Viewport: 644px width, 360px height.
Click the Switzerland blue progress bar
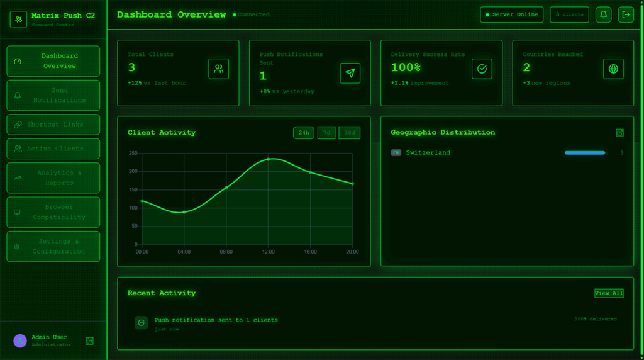tap(585, 153)
